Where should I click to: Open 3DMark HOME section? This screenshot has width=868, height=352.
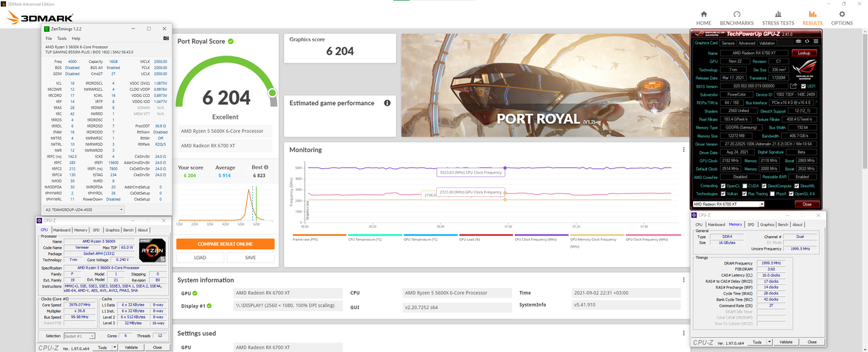(705, 18)
